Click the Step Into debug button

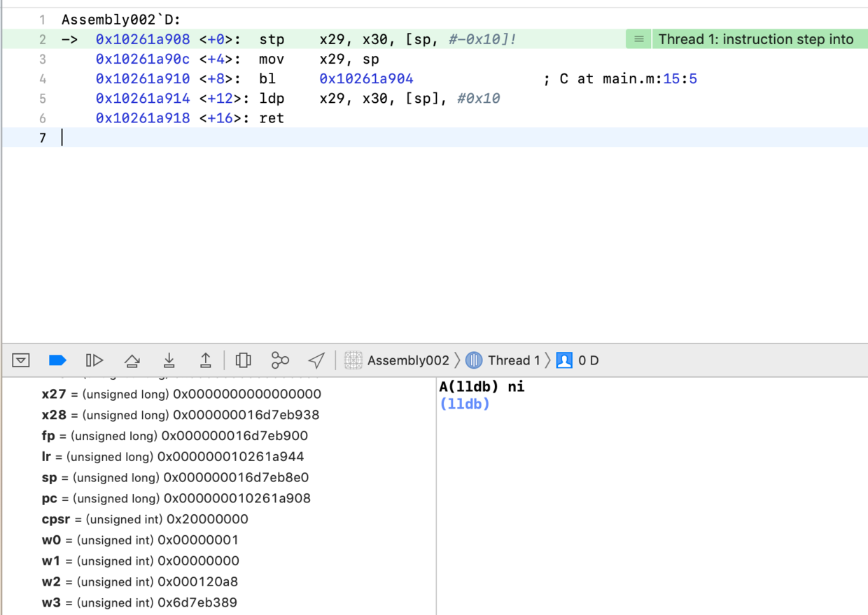click(169, 360)
